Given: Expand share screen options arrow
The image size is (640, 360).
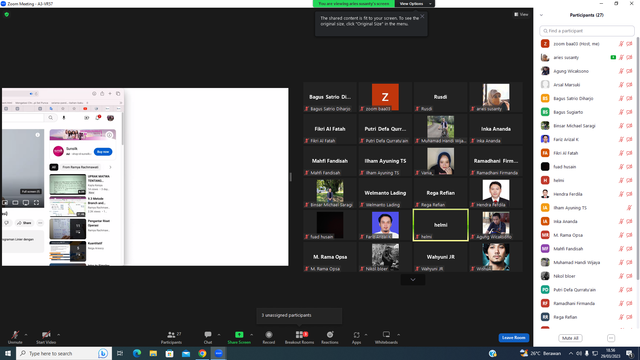Looking at the screenshot, I should tap(251, 335).
